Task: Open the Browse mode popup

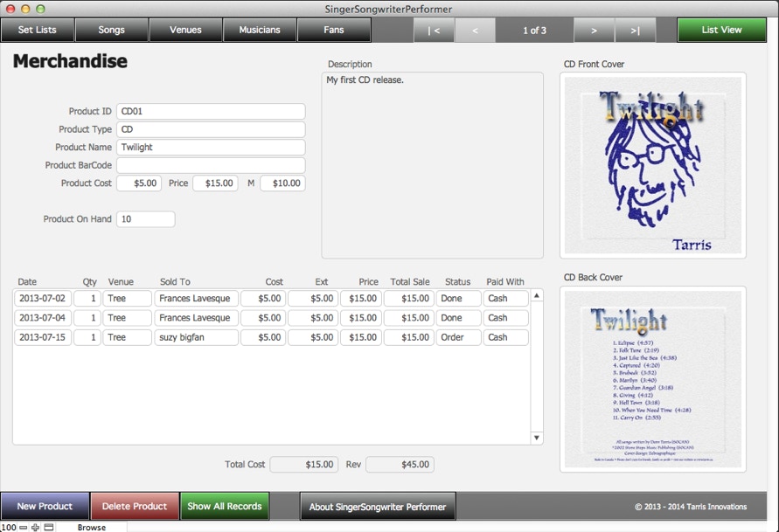Action: 92,527
